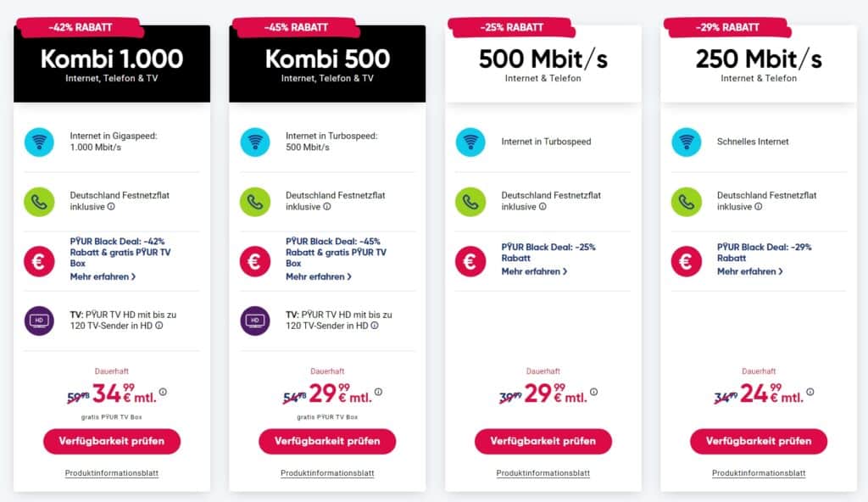Click the HD TV icon in the Kombi 500 card
Screen dimensions: 868x502
coord(255,321)
